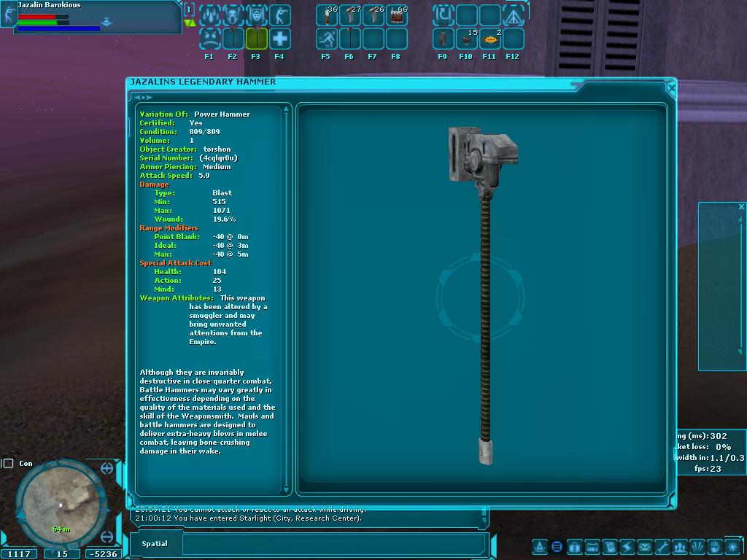This screenshot has height=560, width=747.
Task: Open the three-line list menu icon
Action: click(557, 547)
